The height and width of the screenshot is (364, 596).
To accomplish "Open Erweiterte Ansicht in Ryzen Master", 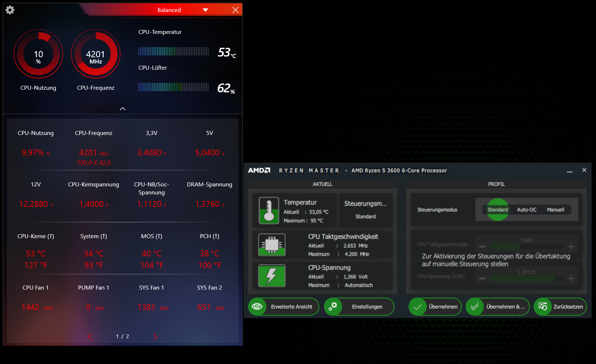I will click(x=283, y=307).
